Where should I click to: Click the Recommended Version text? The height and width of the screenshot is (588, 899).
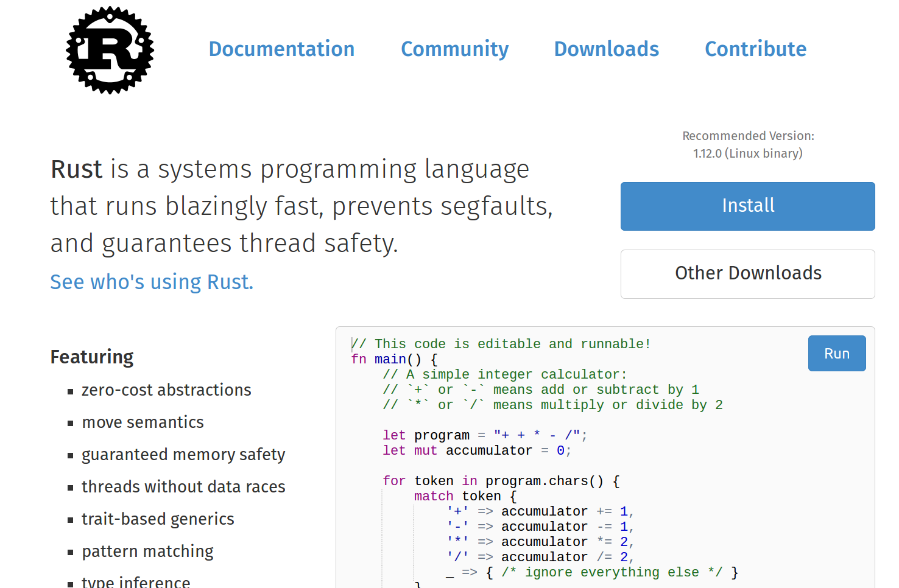[748, 136]
